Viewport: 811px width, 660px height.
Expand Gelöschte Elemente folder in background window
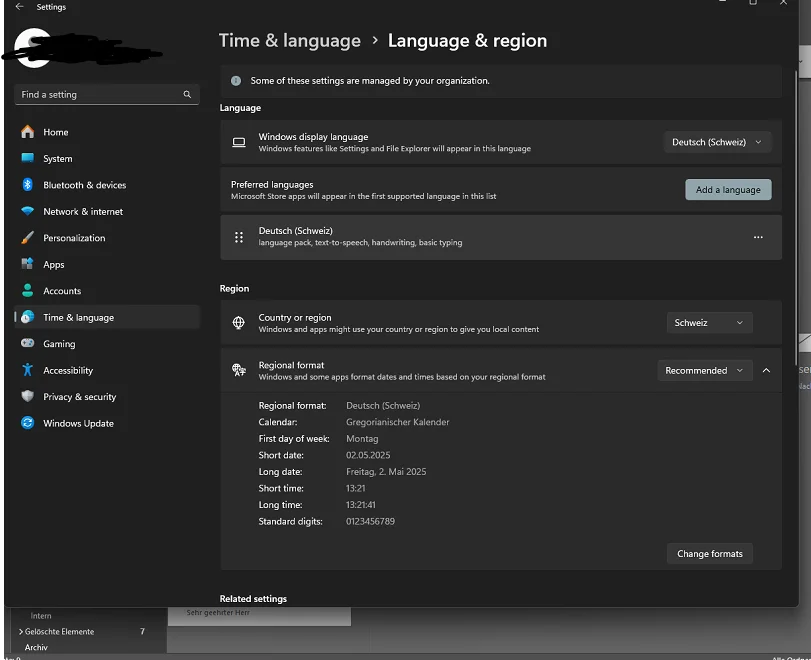(21, 632)
